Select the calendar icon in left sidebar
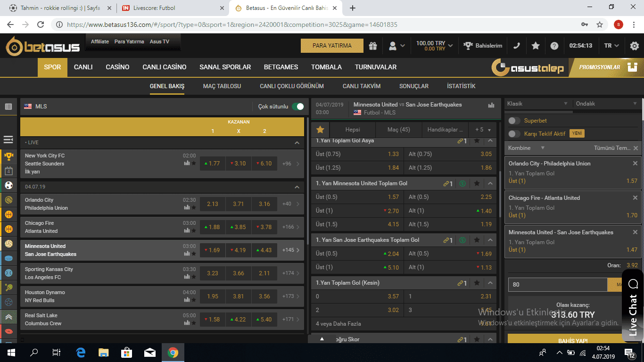 coord(8,171)
